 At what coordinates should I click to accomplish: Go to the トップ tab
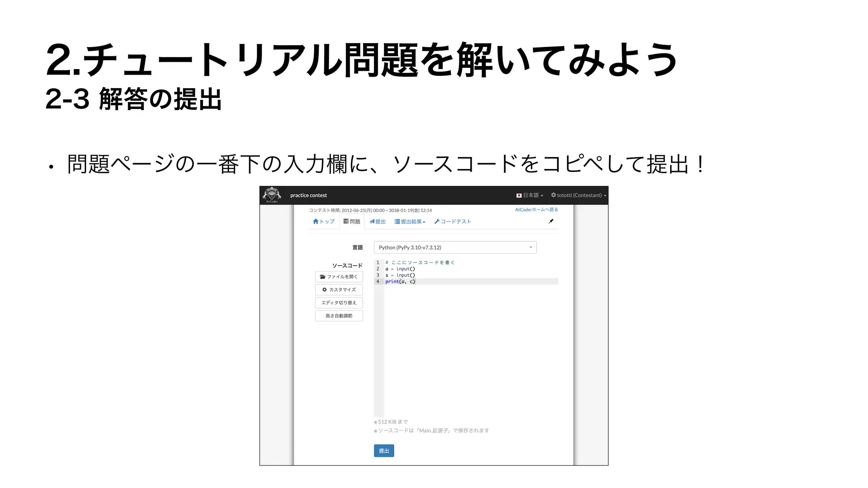click(324, 222)
